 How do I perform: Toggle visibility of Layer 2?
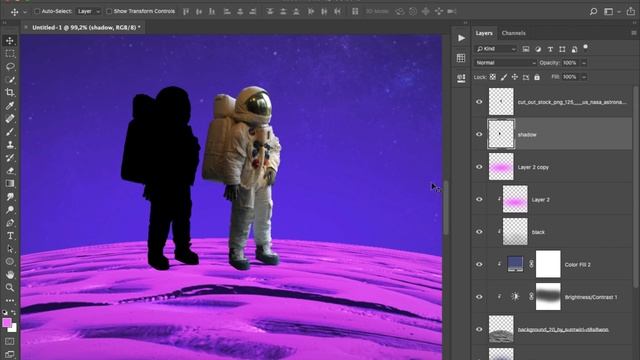coord(479,199)
